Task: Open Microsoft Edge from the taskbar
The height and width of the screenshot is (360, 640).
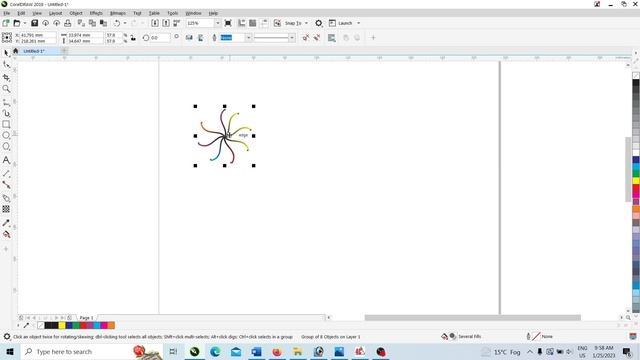Action: click(215, 351)
